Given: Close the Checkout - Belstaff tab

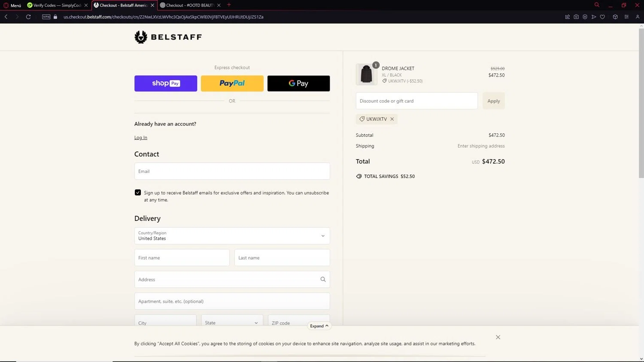Looking at the screenshot, I should click(152, 5).
